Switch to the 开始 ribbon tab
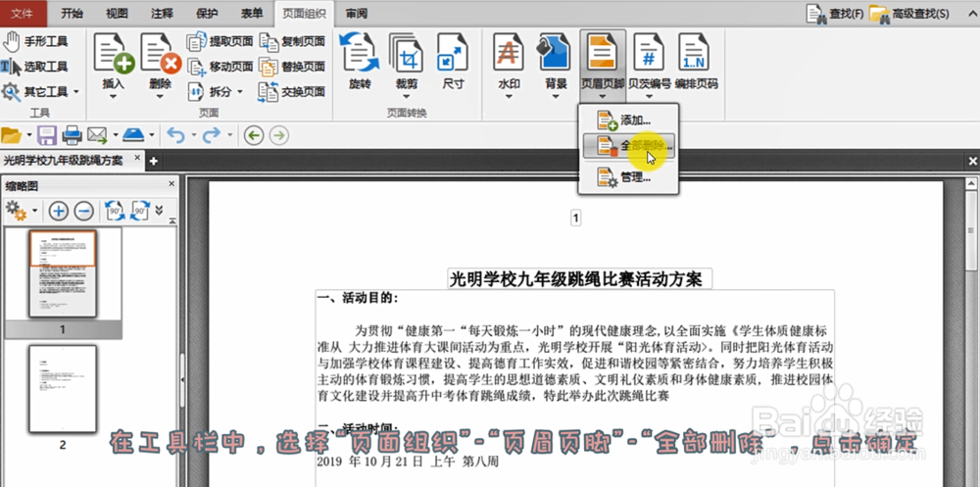 point(73,13)
